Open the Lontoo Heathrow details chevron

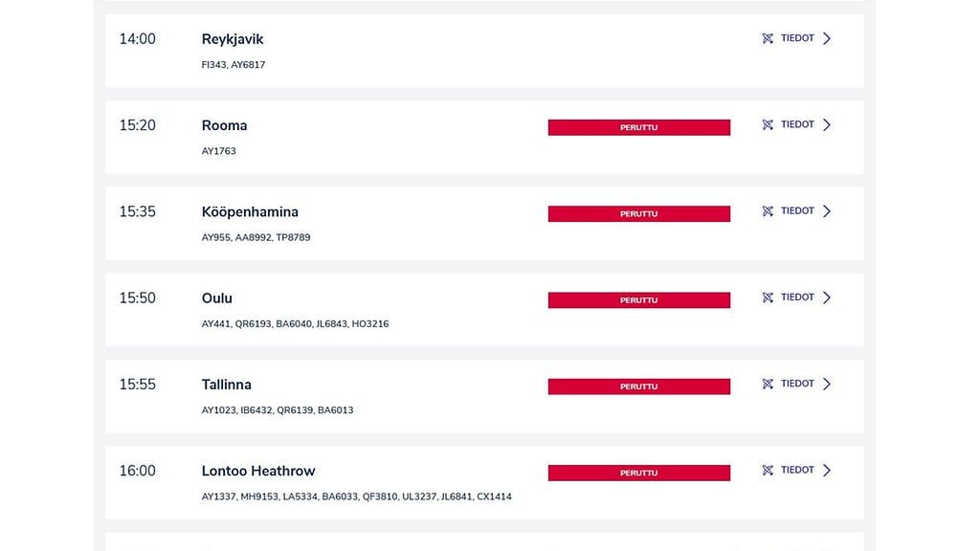pyautogui.click(x=827, y=471)
